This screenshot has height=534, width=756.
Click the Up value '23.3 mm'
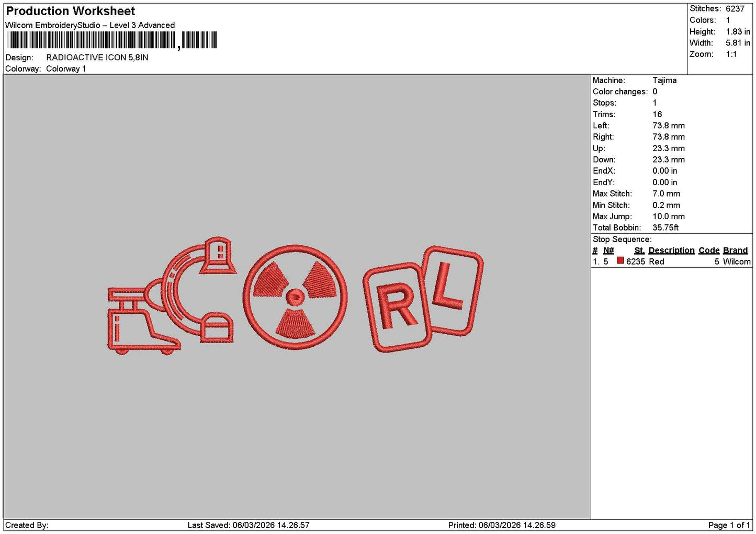tap(669, 149)
